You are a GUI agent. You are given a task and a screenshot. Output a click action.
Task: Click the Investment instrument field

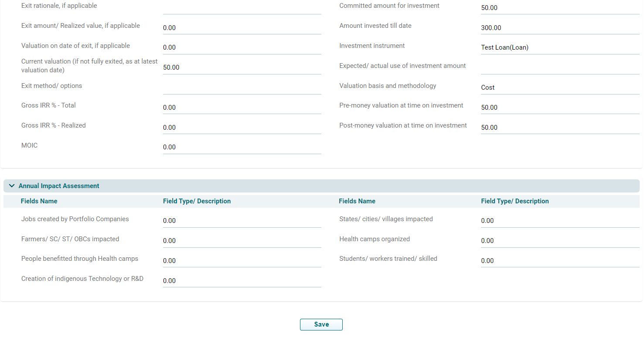560,47
